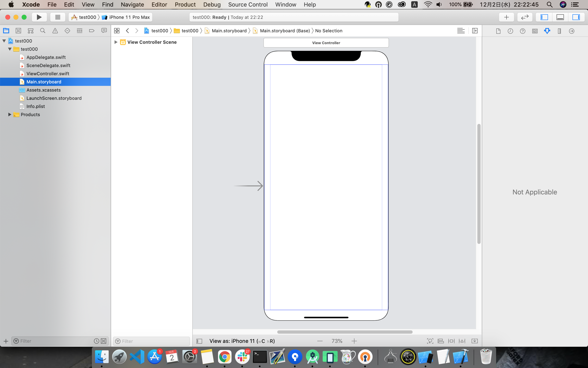Expand View Controller Scene outline

coord(116,42)
